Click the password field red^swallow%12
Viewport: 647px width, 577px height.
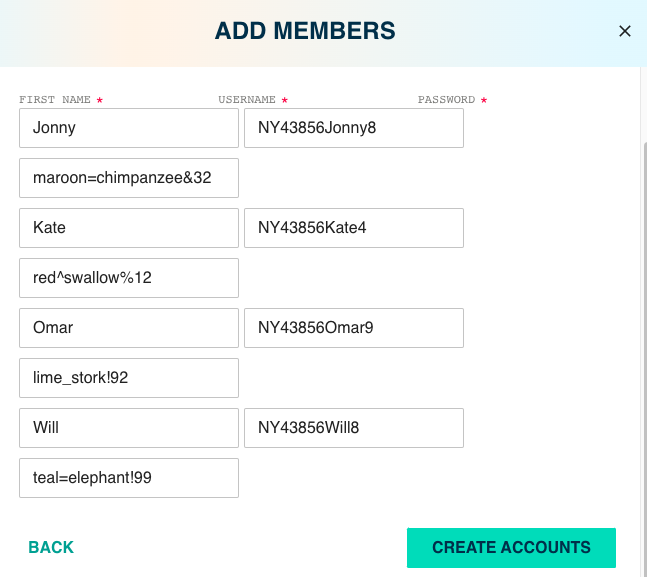(x=128, y=278)
